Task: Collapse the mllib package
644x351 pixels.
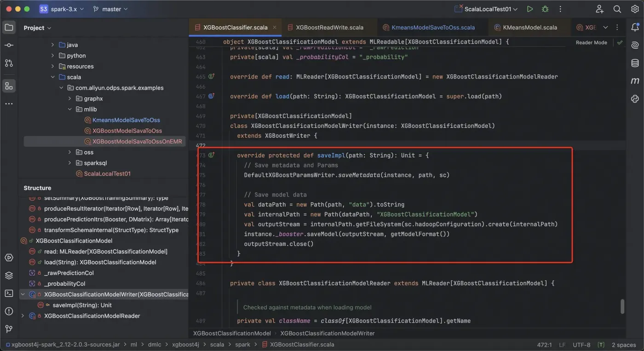Action: click(x=70, y=109)
